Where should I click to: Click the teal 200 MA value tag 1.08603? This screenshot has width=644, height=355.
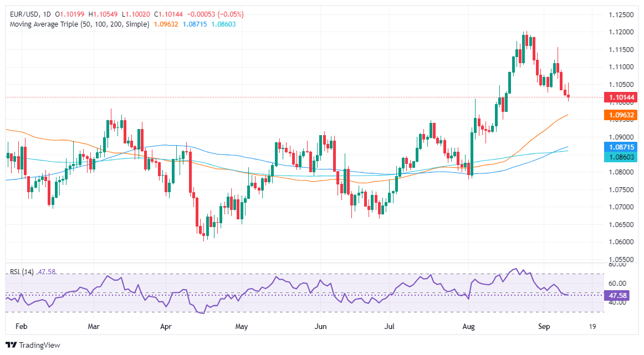(x=621, y=157)
